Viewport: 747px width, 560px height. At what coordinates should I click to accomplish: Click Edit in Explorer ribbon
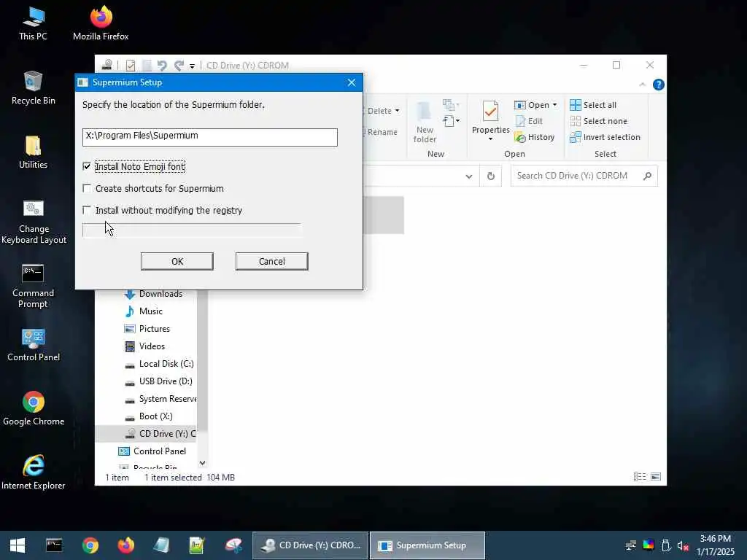click(529, 121)
